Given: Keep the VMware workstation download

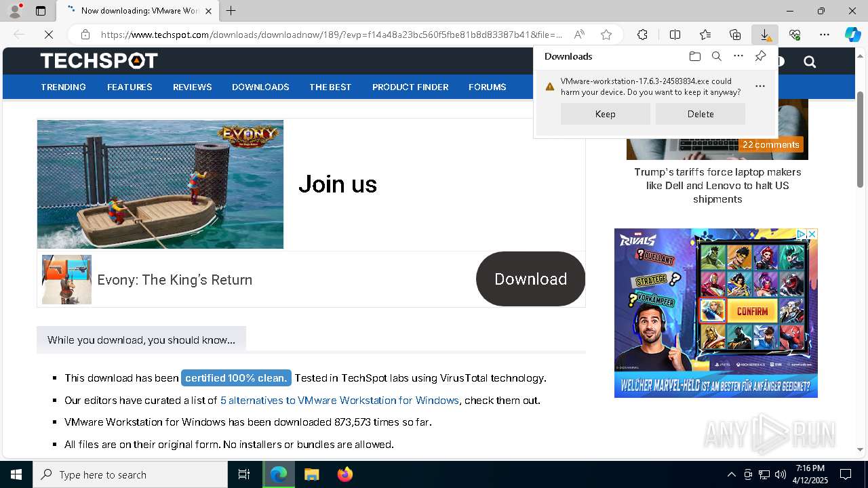Looking at the screenshot, I should click(605, 114).
